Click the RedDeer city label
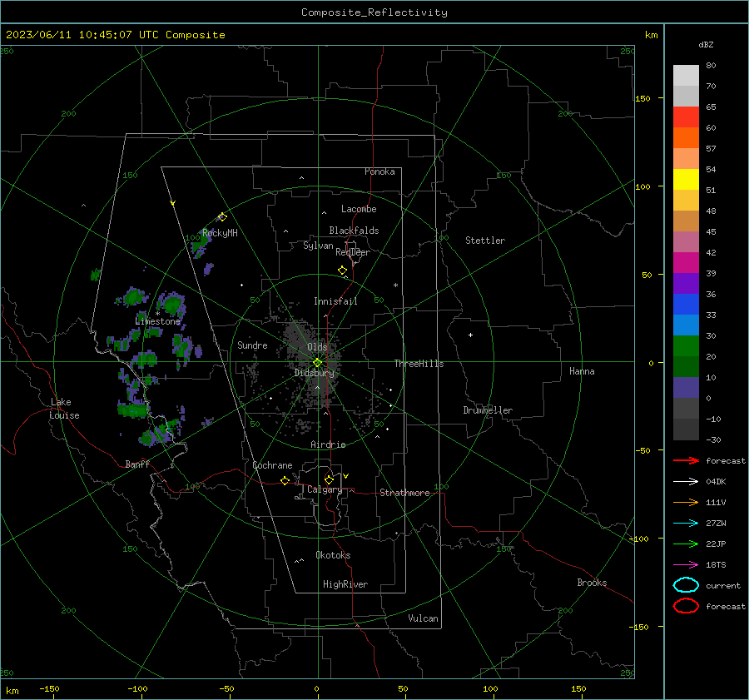 [353, 252]
